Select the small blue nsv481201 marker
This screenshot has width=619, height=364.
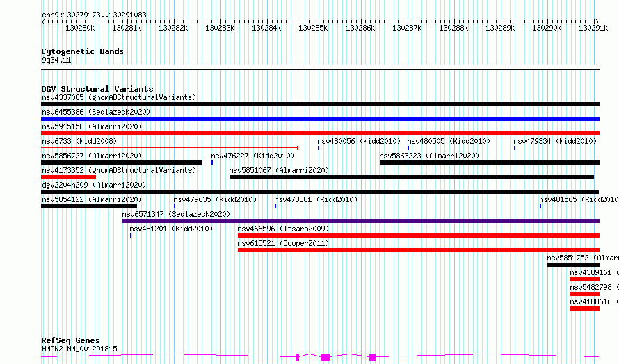pyautogui.click(x=131, y=235)
